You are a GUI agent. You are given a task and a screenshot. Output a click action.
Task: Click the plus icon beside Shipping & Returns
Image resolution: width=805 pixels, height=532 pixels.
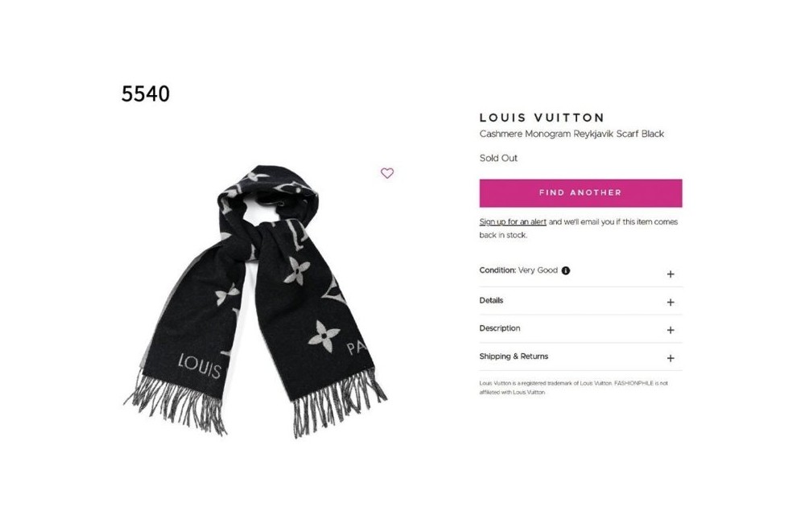tap(671, 358)
